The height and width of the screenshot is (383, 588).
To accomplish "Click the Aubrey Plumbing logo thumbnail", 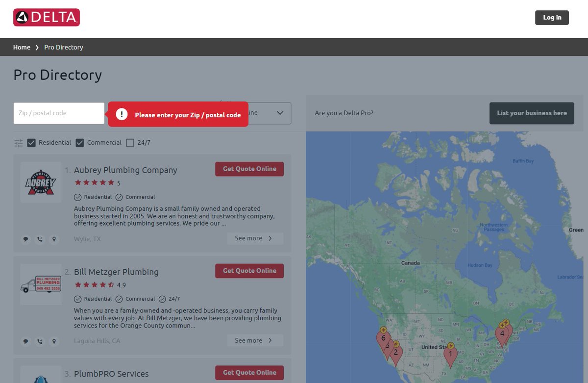I will pyautogui.click(x=41, y=182).
